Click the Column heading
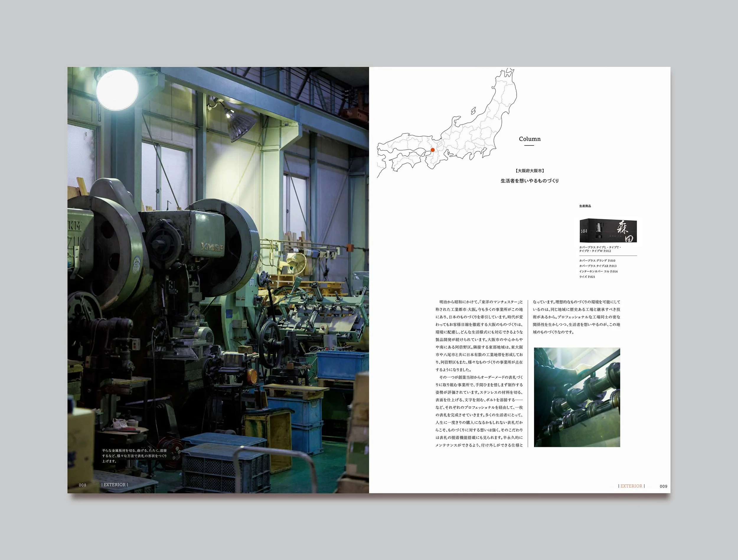Image resolution: width=738 pixels, height=560 pixels. 530,139
